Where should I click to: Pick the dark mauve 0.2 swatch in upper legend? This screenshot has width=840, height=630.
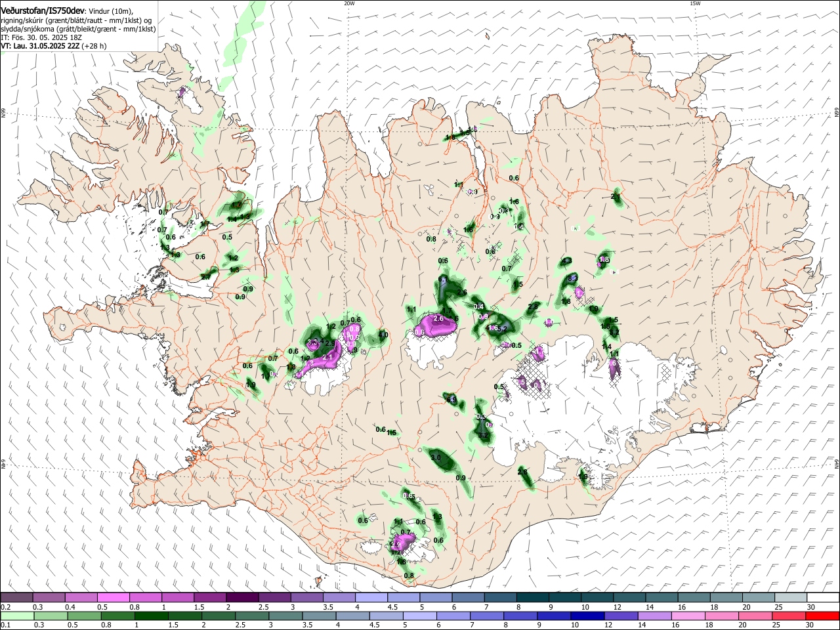16,598
